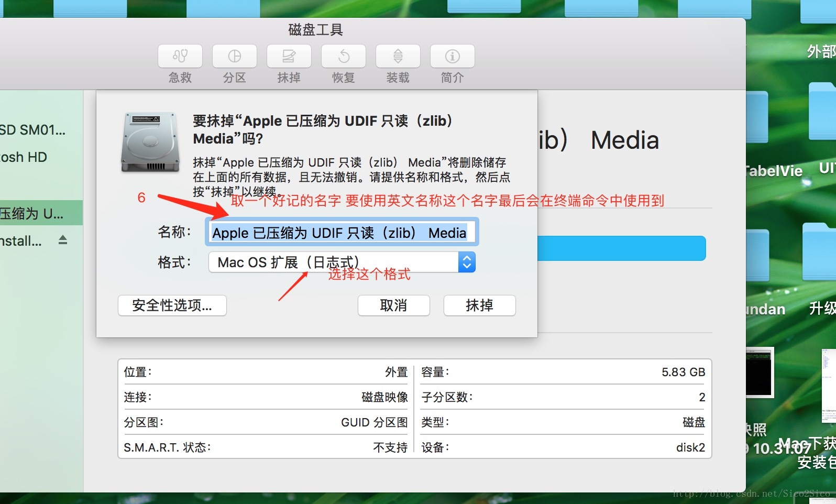Open the terminal screenshot thumbnail on desktop
Image resolution: width=836 pixels, height=504 pixels.
click(759, 372)
